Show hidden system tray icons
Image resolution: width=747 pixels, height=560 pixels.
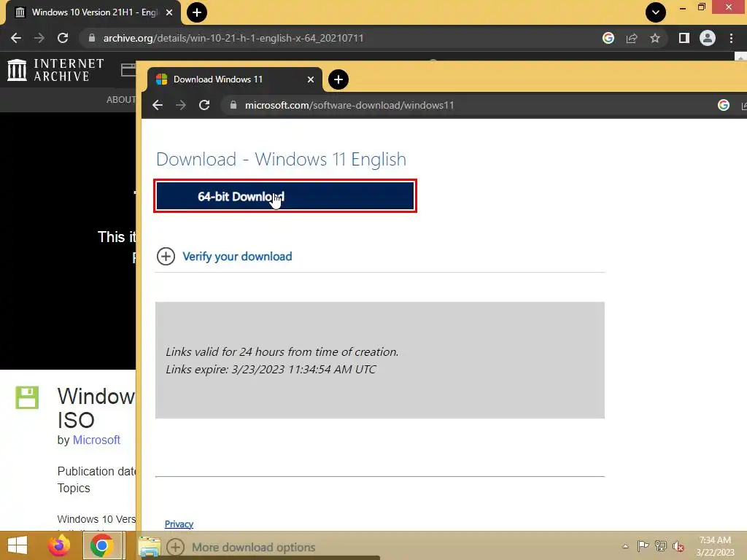point(625,546)
